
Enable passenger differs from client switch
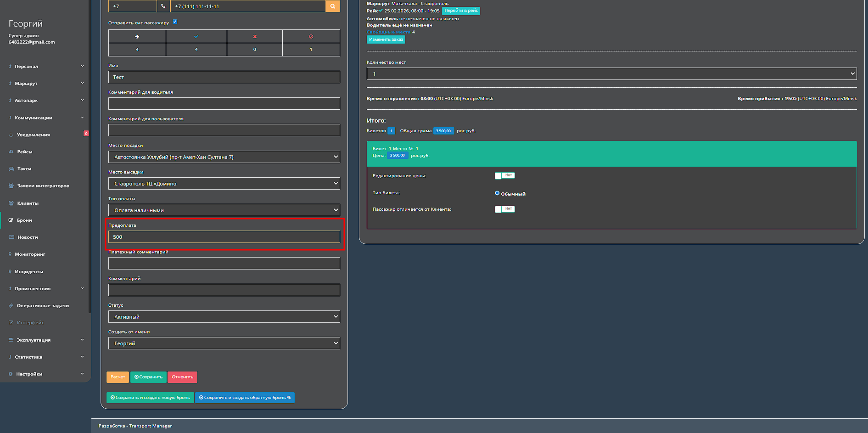pyautogui.click(x=504, y=209)
